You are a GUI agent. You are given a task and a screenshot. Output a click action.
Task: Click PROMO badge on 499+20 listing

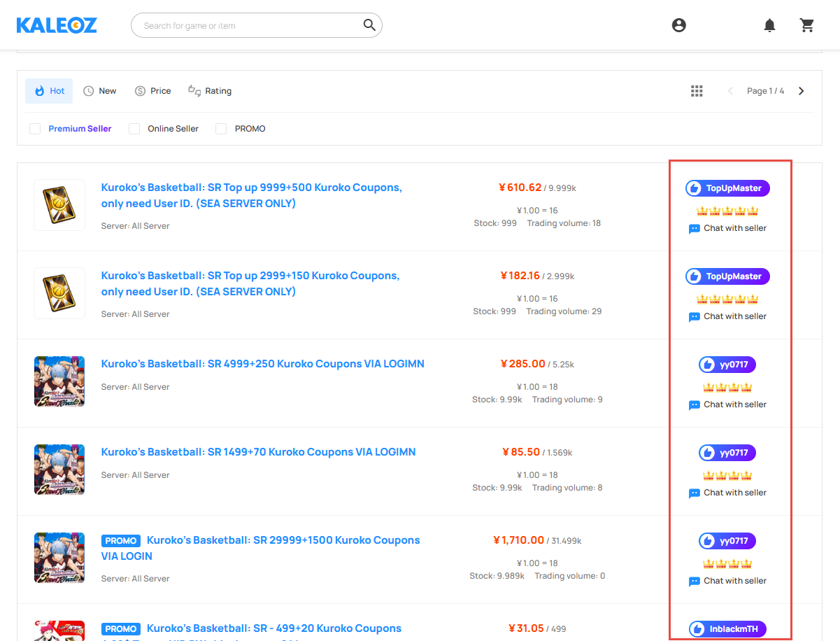(x=121, y=629)
